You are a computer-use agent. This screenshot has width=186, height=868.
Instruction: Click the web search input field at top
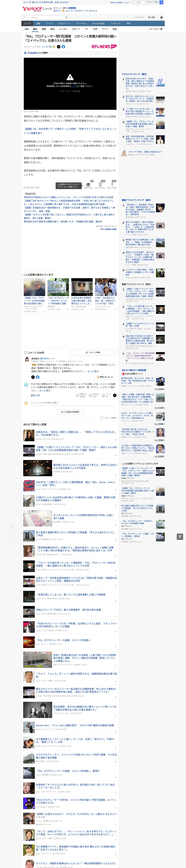138,2
